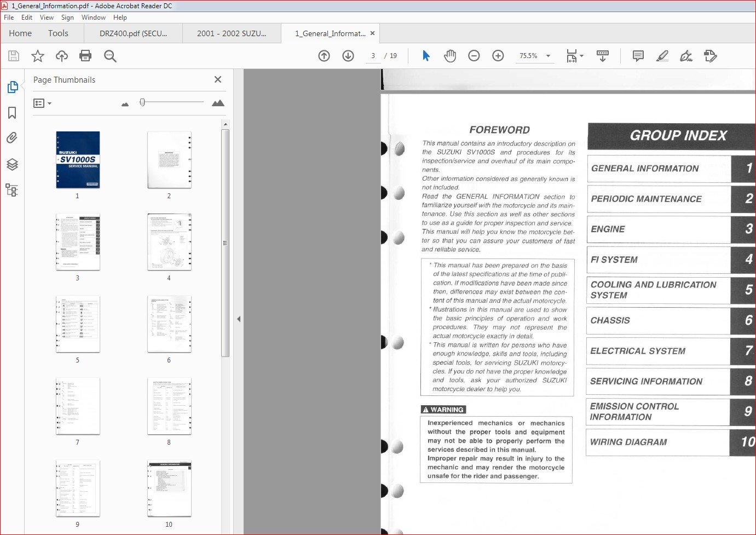Select page 8 thumbnail
This screenshot has width=756, height=535.
pos(169,406)
